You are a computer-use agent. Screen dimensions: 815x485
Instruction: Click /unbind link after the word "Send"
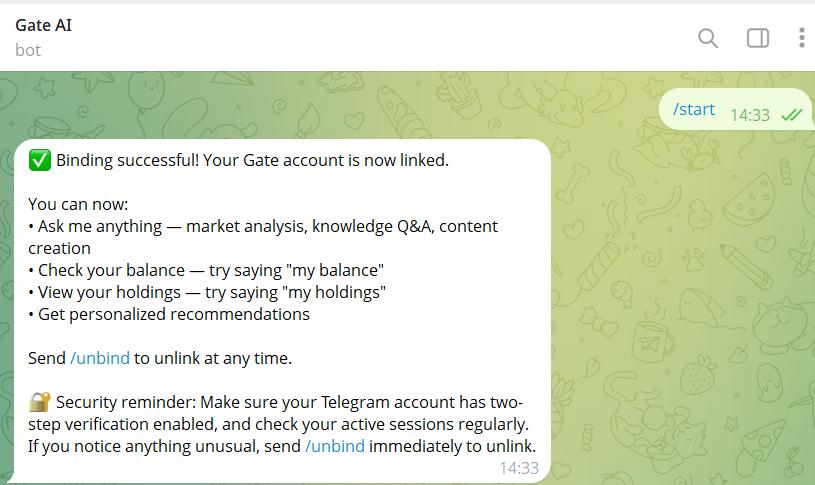tap(100, 358)
